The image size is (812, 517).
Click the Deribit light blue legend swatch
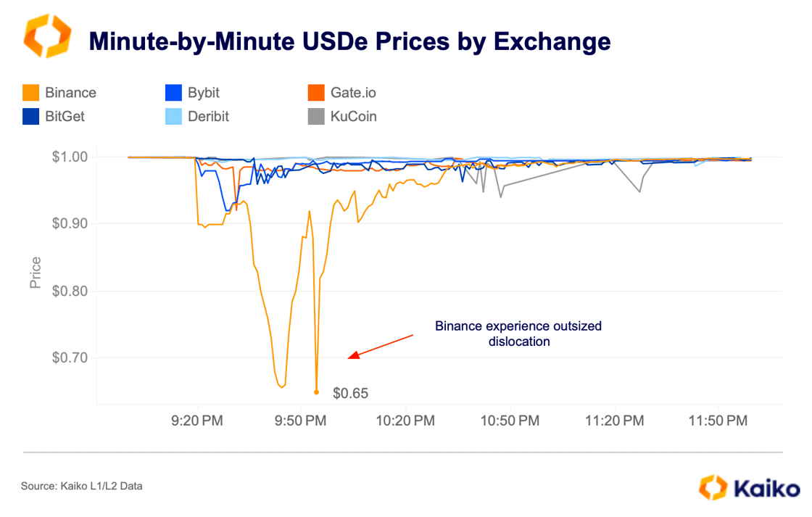[x=173, y=116]
